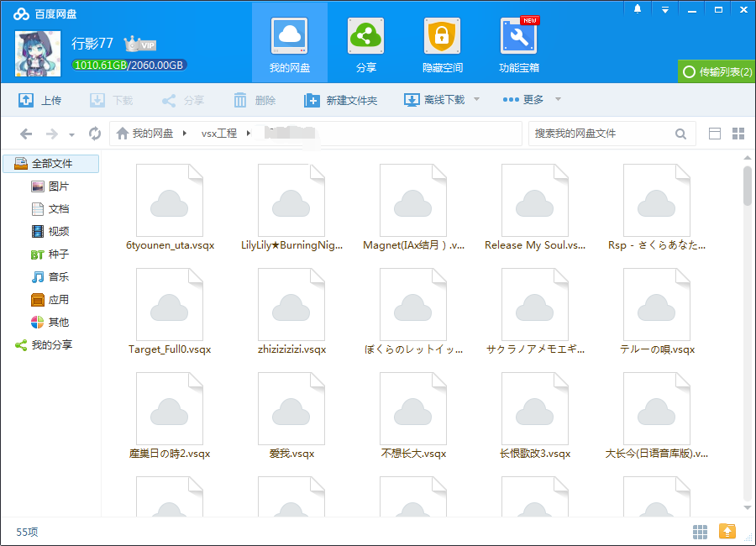The image size is (756, 546).
Task: Select 文档 category in sidebar
Action: click(x=51, y=209)
